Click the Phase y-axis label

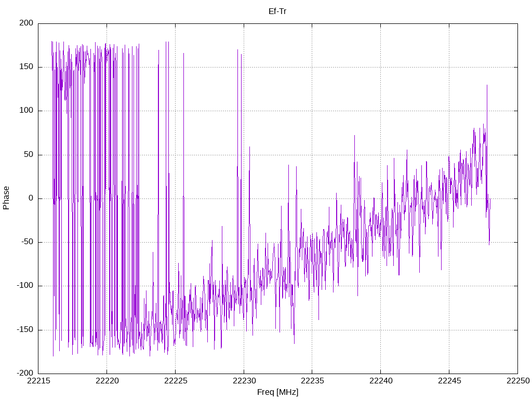[x=6, y=198]
